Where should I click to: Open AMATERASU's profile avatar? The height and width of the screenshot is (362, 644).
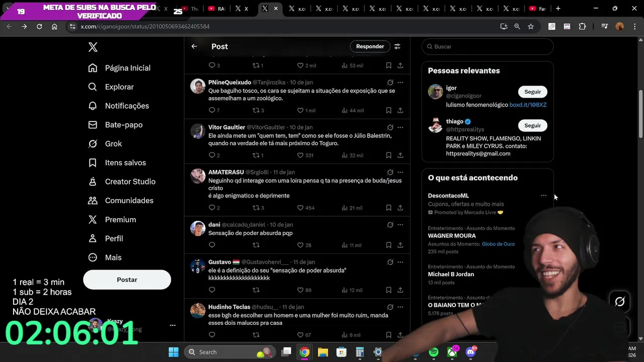(198, 175)
